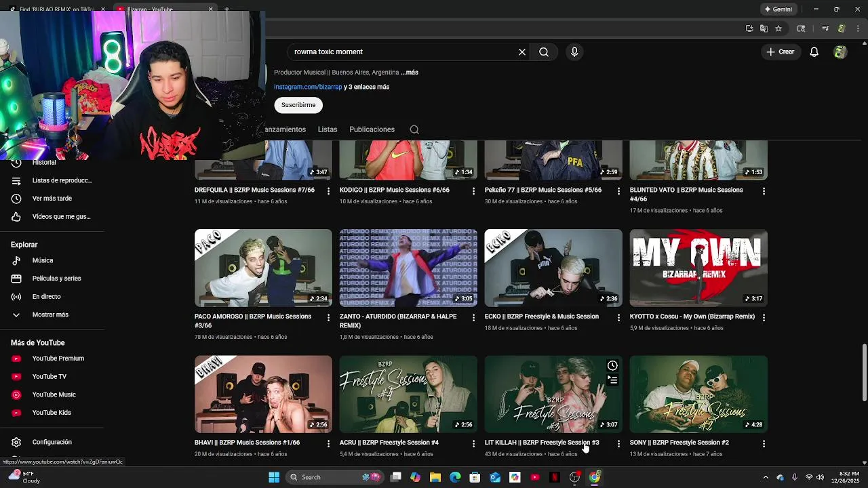Open taskbar volume control
868x488 pixels.
coord(819,477)
